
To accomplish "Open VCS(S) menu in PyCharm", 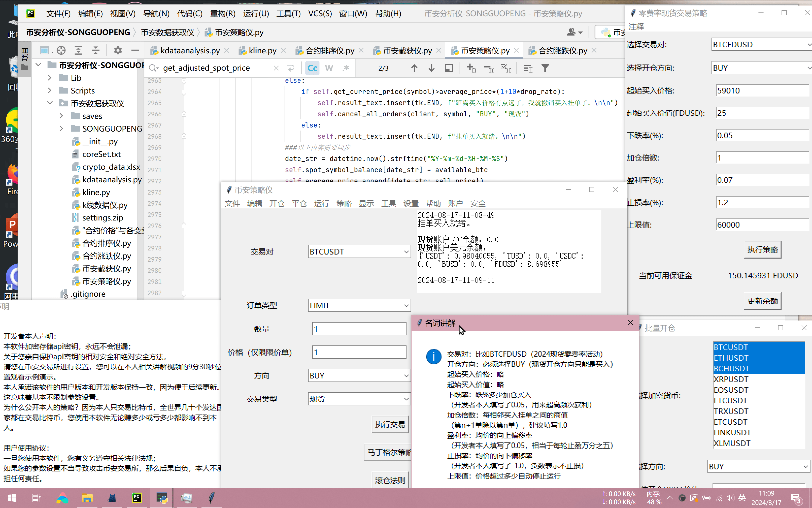I will pyautogui.click(x=320, y=13).
